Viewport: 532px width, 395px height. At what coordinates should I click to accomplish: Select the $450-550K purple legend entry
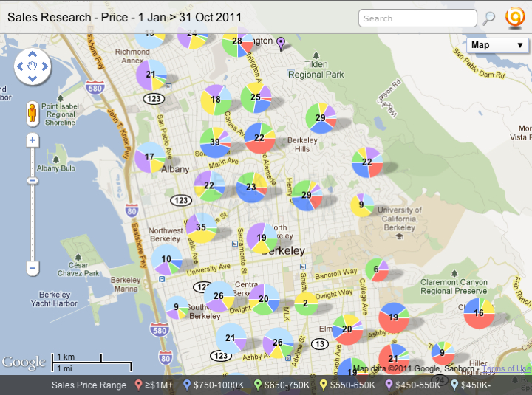413,385
